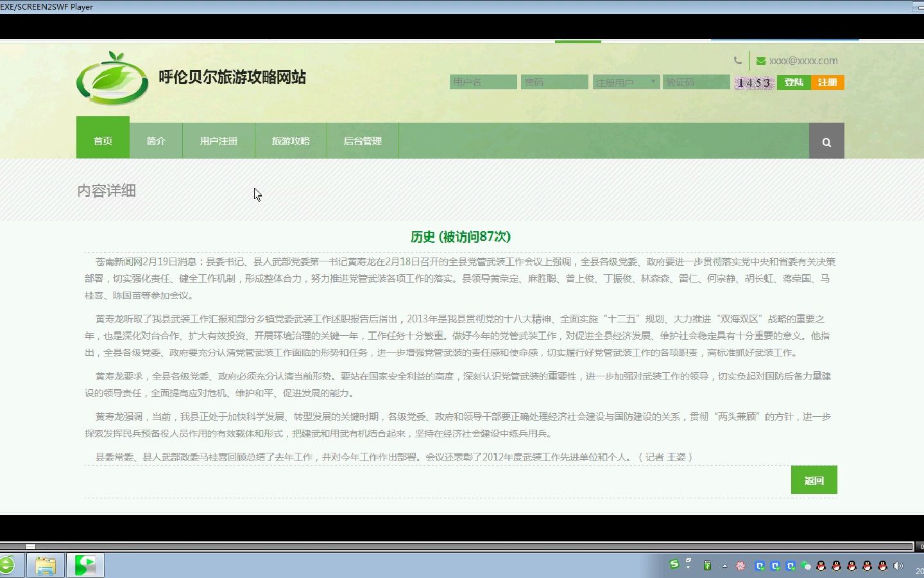Expand hidden system tray icons arrow

[x=724, y=566]
